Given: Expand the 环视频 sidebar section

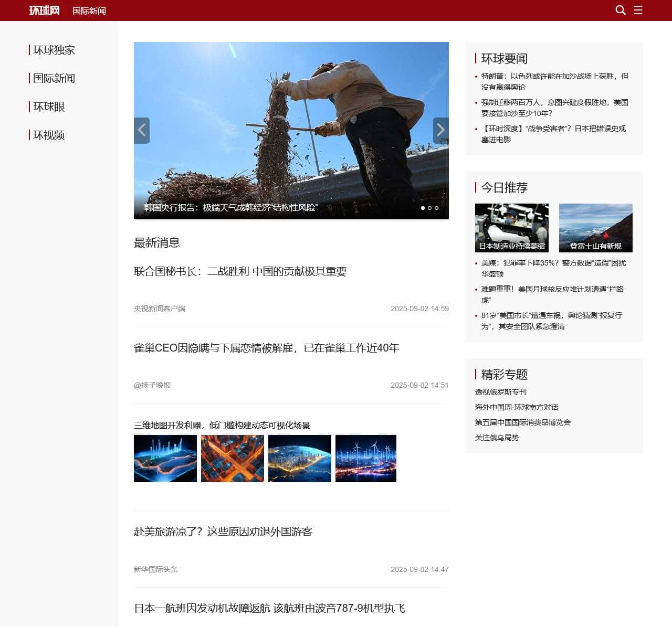Looking at the screenshot, I should coord(48,135).
